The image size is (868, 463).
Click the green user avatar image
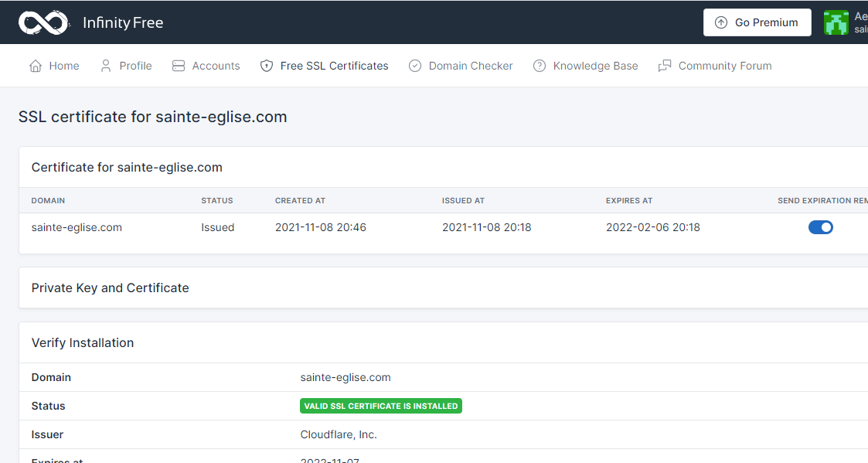(x=836, y=22)
